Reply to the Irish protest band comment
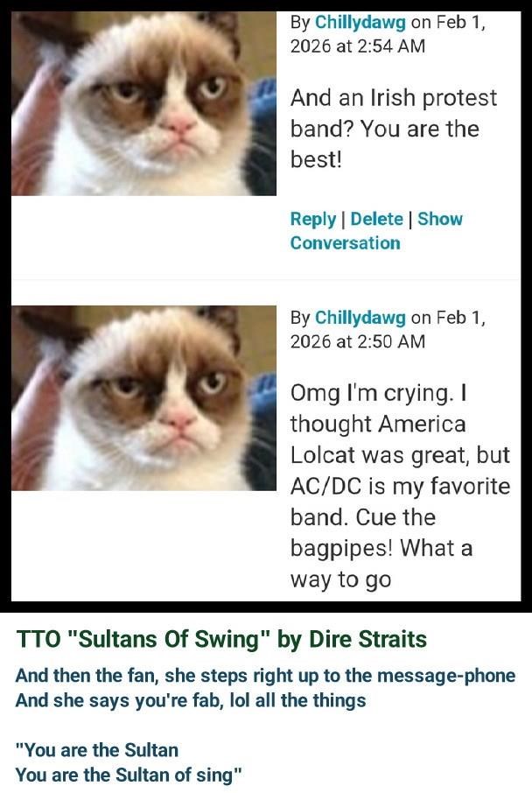Image resolution: width=532 pixels, height=793 pixels. [313, 219]
